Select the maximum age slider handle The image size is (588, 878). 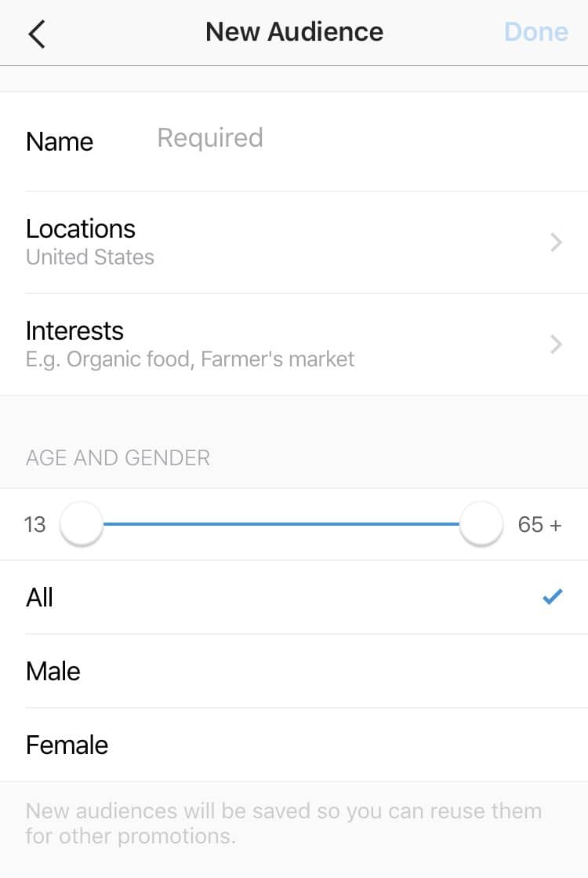point(481,524)
